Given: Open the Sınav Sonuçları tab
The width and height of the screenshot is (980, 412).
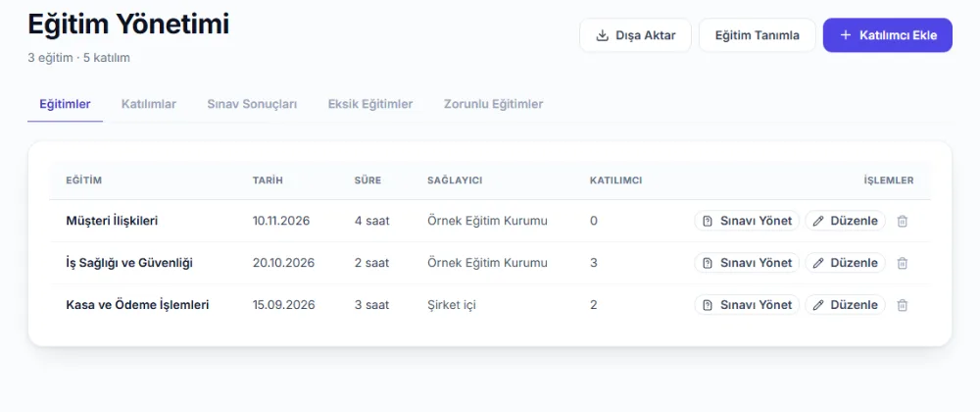Looking at the screenshot, I should 252,104.
